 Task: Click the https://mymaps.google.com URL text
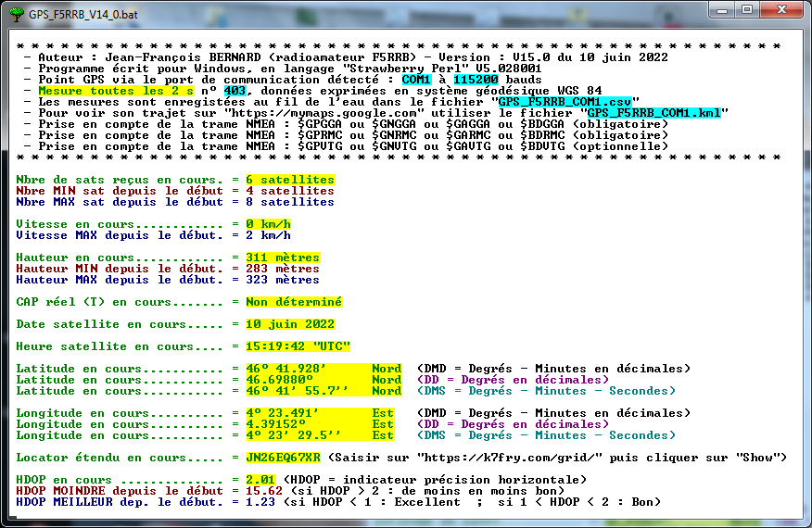click(324, 113)
